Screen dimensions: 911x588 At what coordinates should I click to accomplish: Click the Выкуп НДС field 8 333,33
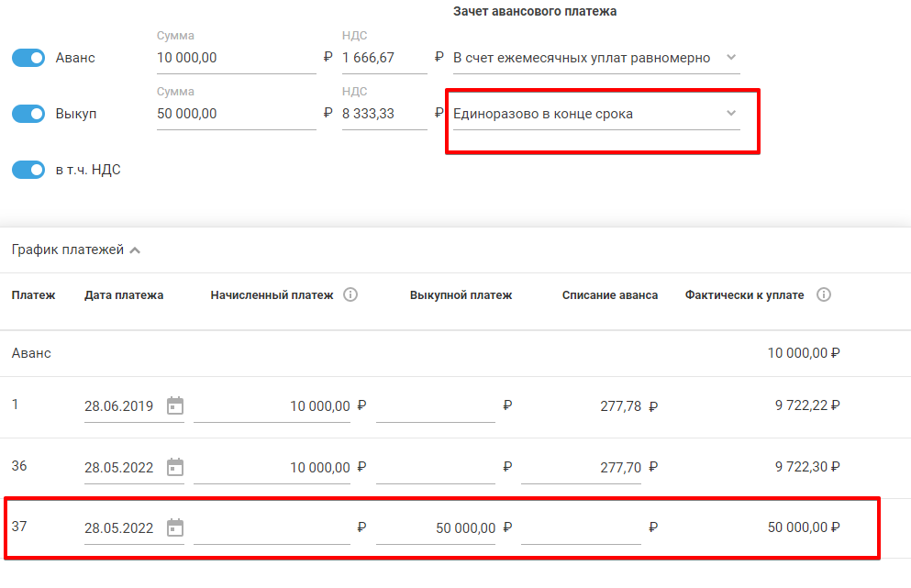pos(383,114)
